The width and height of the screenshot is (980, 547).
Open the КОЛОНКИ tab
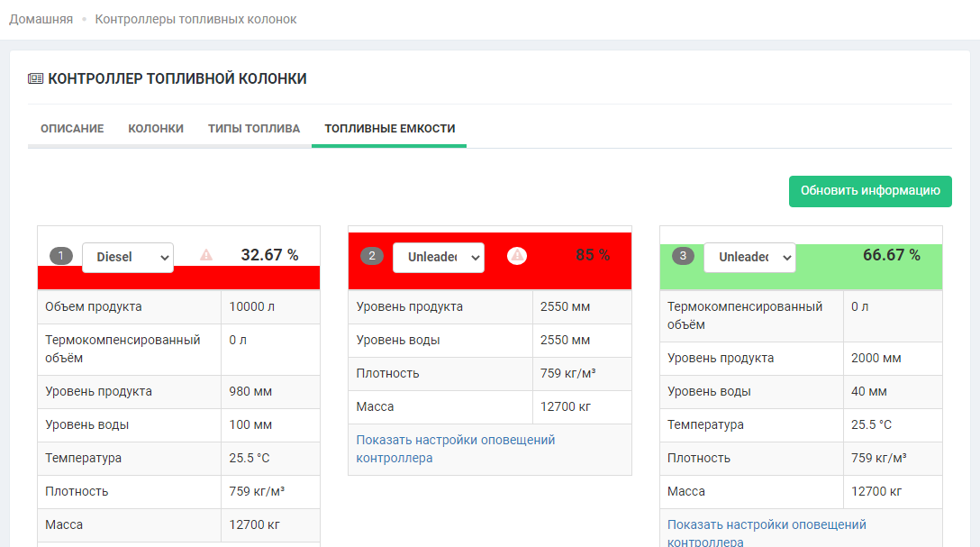coord(156,129)
